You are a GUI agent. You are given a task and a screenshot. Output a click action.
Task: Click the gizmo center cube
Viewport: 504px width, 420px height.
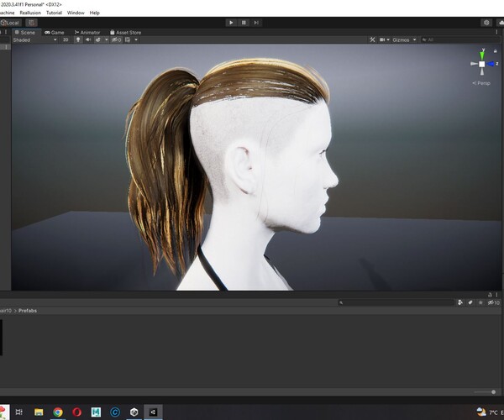click(482, 64)
